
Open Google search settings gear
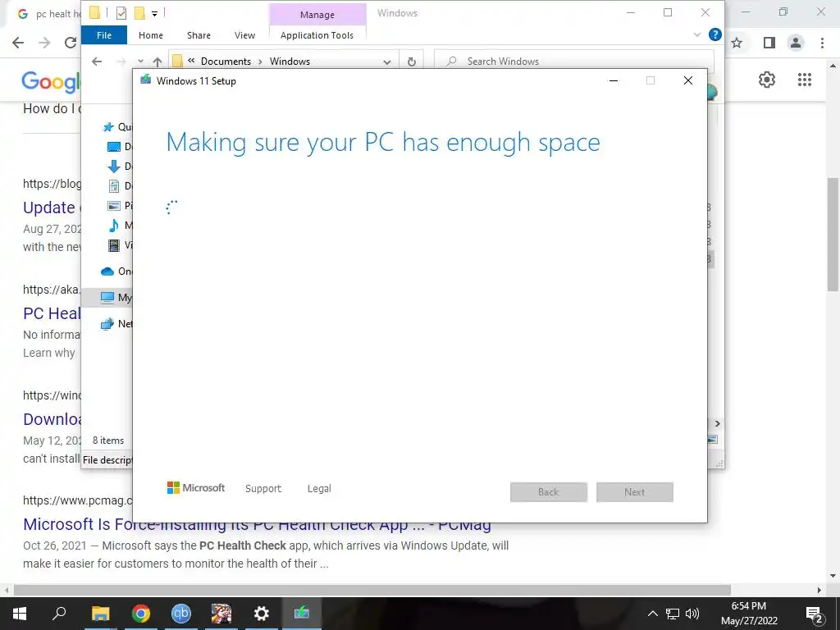pyautogui.click(x=767, y=80)
